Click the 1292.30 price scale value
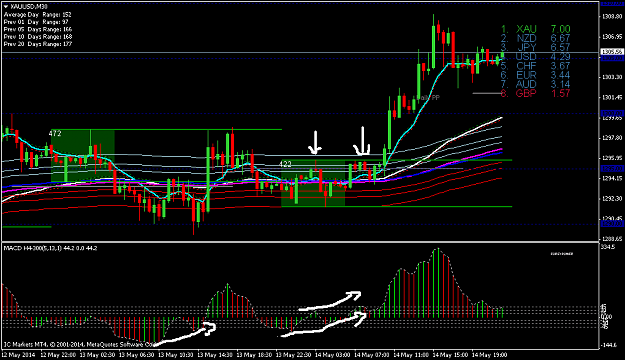 (612, 199)
